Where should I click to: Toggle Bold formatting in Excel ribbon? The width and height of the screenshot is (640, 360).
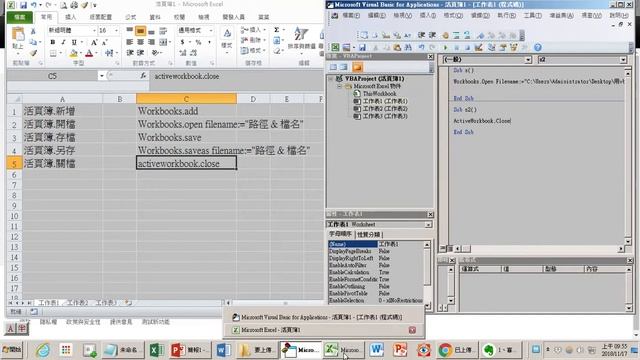coord(53,42)
